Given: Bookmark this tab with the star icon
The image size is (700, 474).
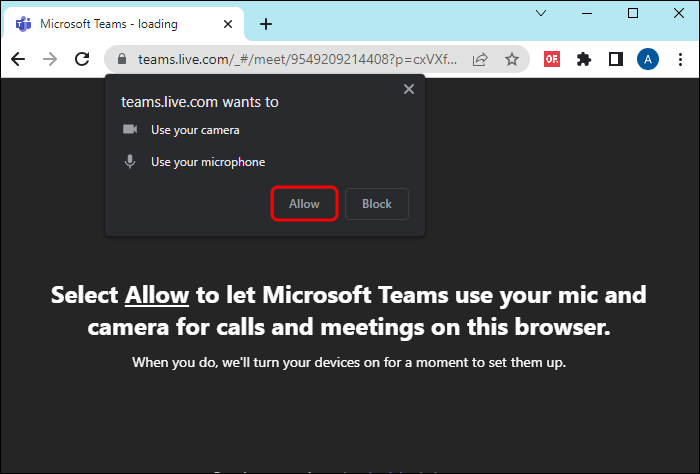Looking at the screenshot, I should coord(512,59).
